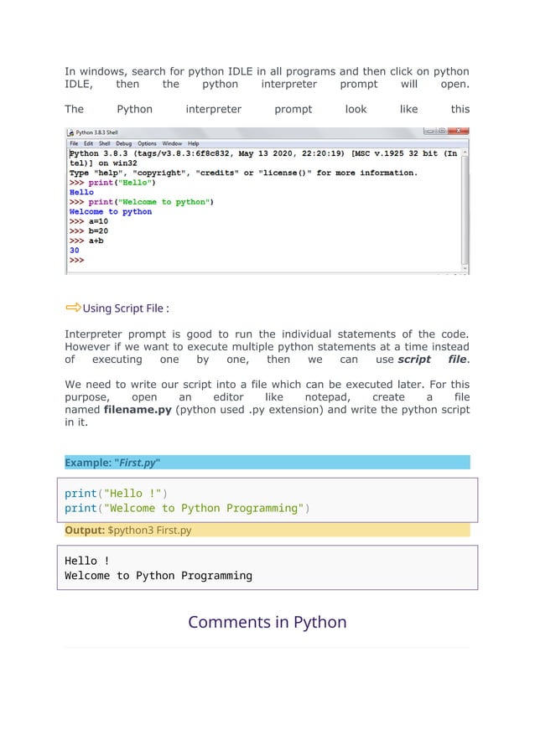Click the Example "First.py" blue header
Image resolution: width=535 pixels, height=756 pixels.
[x=267, y=463]
